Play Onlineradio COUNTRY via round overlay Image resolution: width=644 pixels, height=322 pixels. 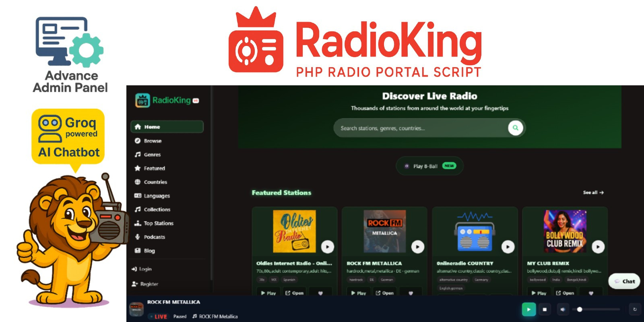click(508, 247)
